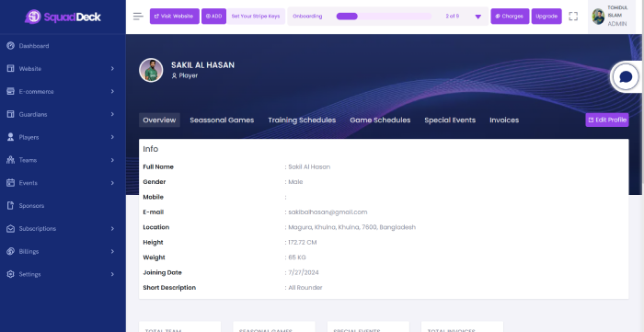This screenshot has width=644, height=332.
Task: Click the Billings icon in sidebar
Action: pyautogui.click(x=11, y=251)
